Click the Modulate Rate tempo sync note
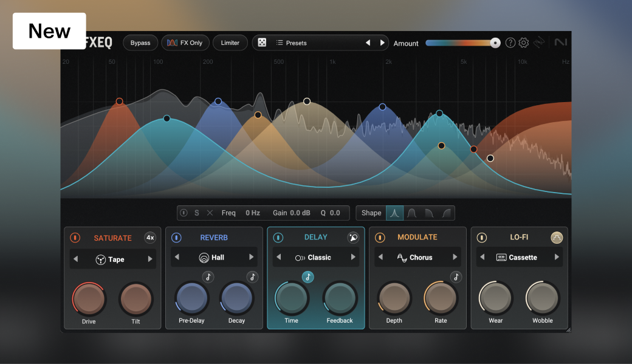 (456, 277)
